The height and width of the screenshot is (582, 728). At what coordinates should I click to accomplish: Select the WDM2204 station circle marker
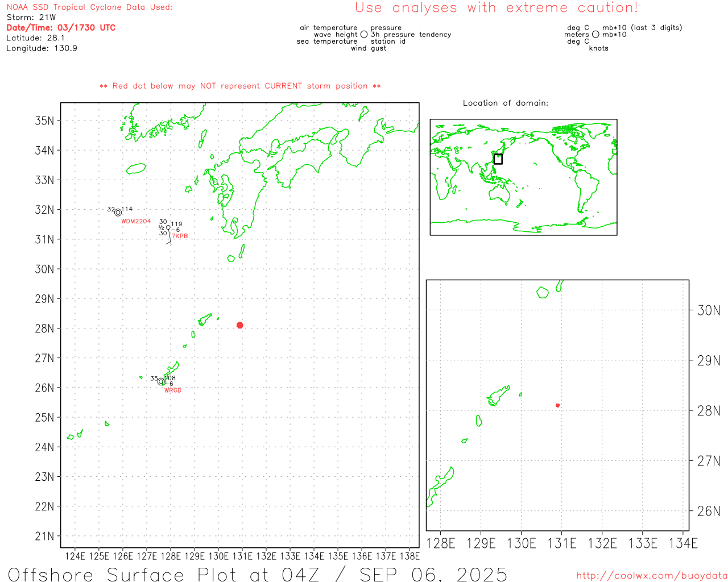click(118, 213)
